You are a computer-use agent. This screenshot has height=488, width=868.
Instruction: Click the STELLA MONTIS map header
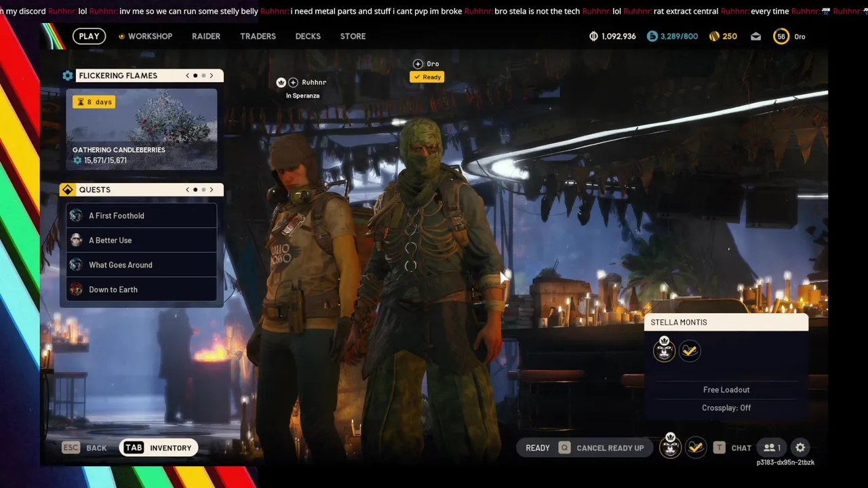pyautogui.click(x=726, y=323)
